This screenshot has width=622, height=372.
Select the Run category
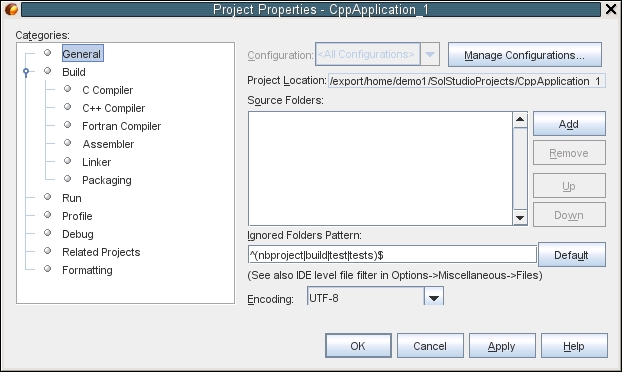click(72, 198)
